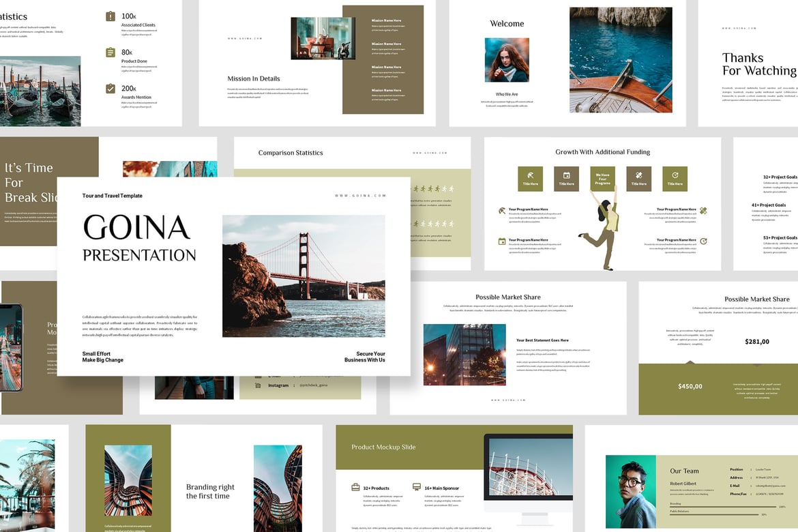Select the curved architecture photo on the olive panel
This screenshot has height=532, width=798.
(x=128, y=481)
